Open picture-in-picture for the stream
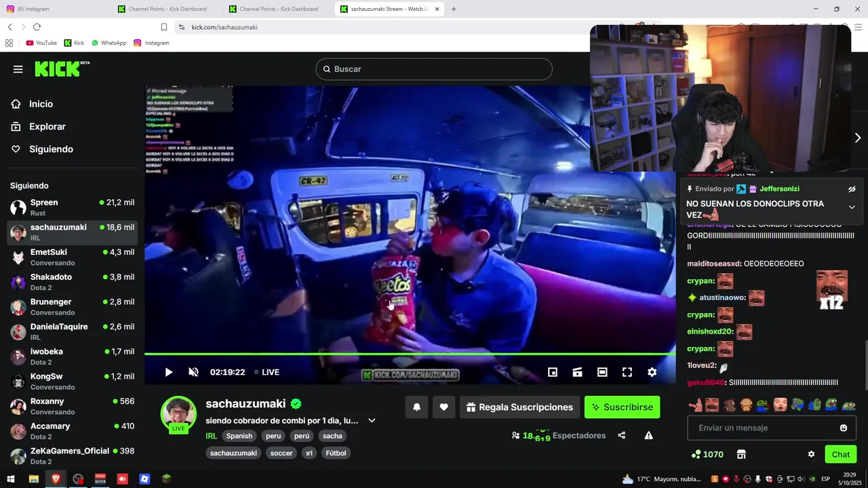 tap(553, 372)
